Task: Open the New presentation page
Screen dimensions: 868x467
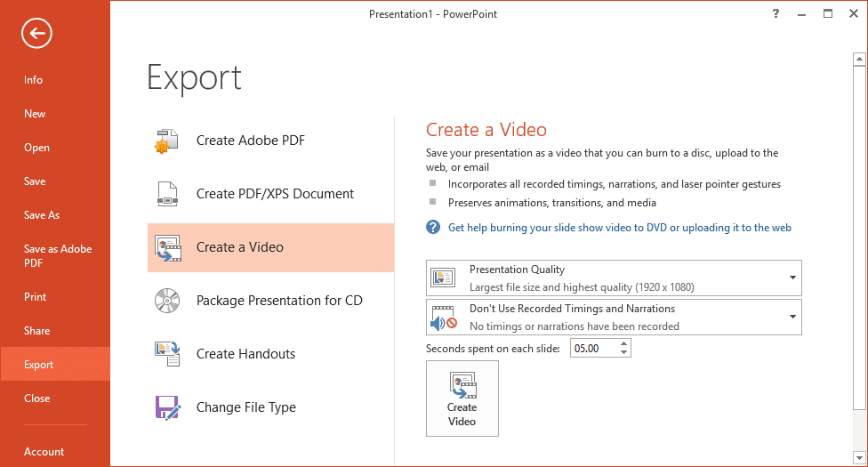Action: (x=35, y=114)
